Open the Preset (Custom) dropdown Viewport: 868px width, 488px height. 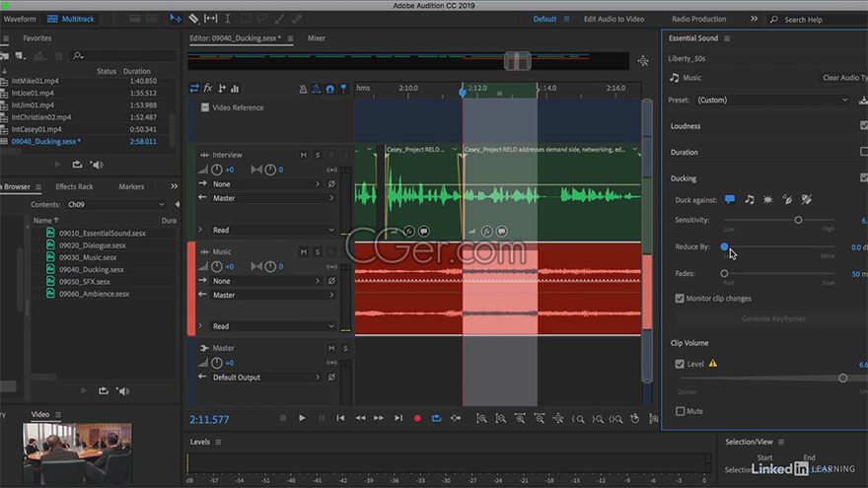pos(772,101)
